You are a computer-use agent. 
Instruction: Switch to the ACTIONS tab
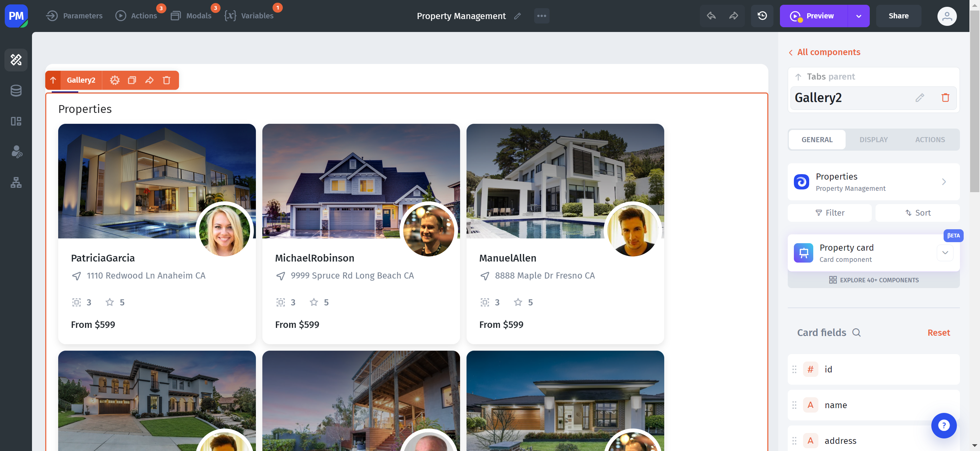[930, 139]
